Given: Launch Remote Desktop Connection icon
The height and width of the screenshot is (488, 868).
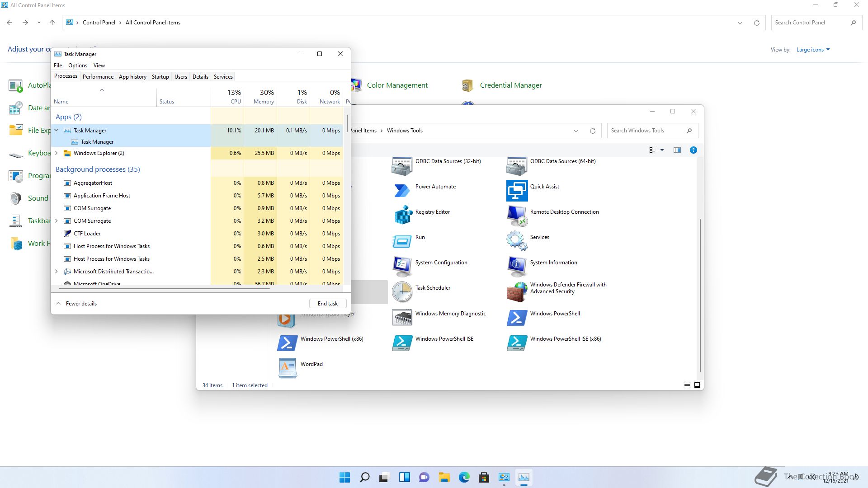Looking at the screenshot, I should 517,216.
